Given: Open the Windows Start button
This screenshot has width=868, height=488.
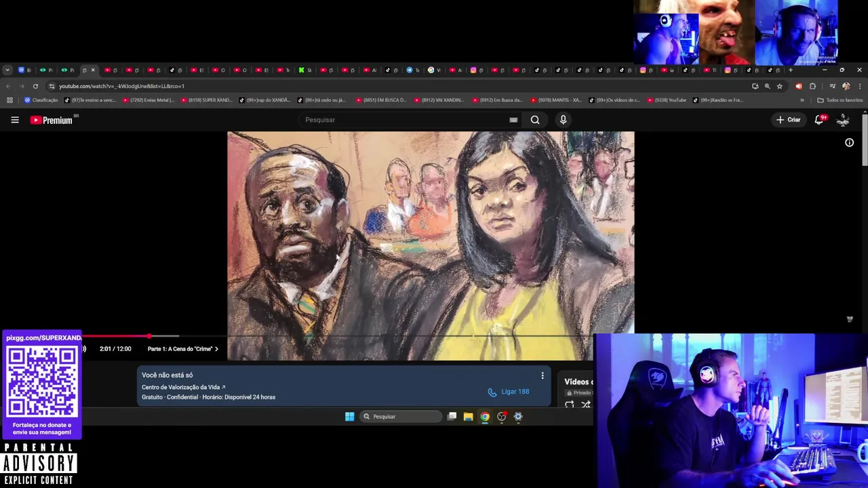Looking at the screenshot, I should (x=349, y=417).
